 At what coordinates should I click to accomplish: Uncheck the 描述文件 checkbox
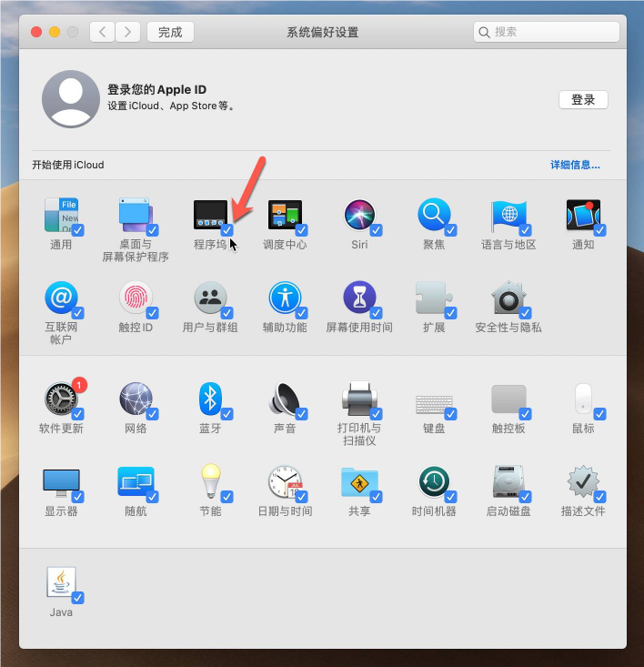click(599, 497)
